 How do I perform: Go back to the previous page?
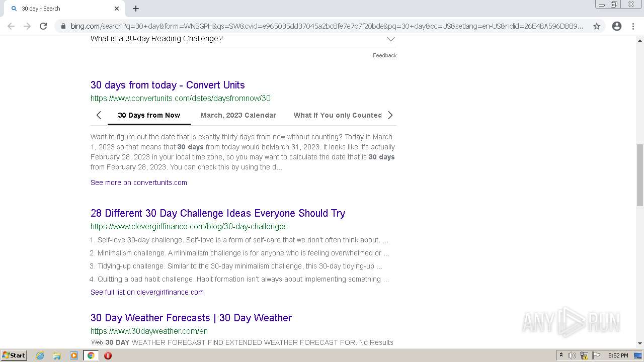tap(11, 26)
